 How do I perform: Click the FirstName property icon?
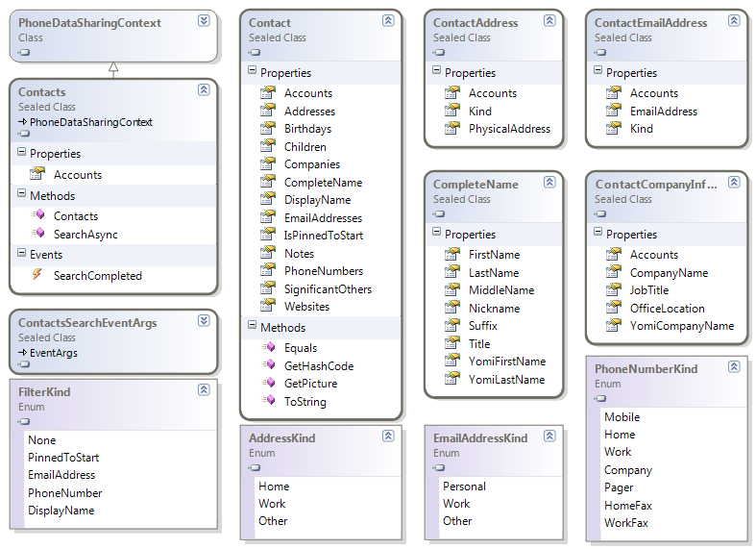click(x=451, y=253)
